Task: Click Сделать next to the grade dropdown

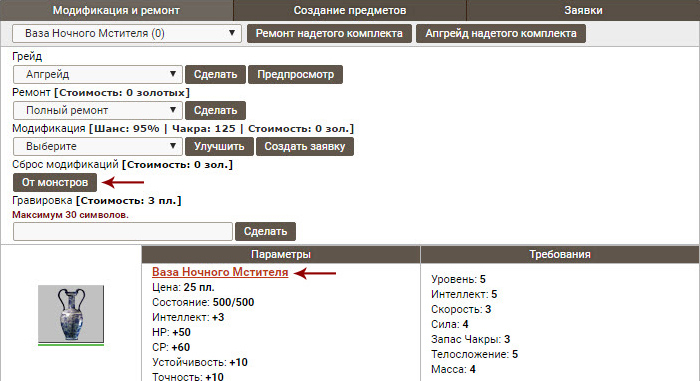Action: tap(215, 74)
